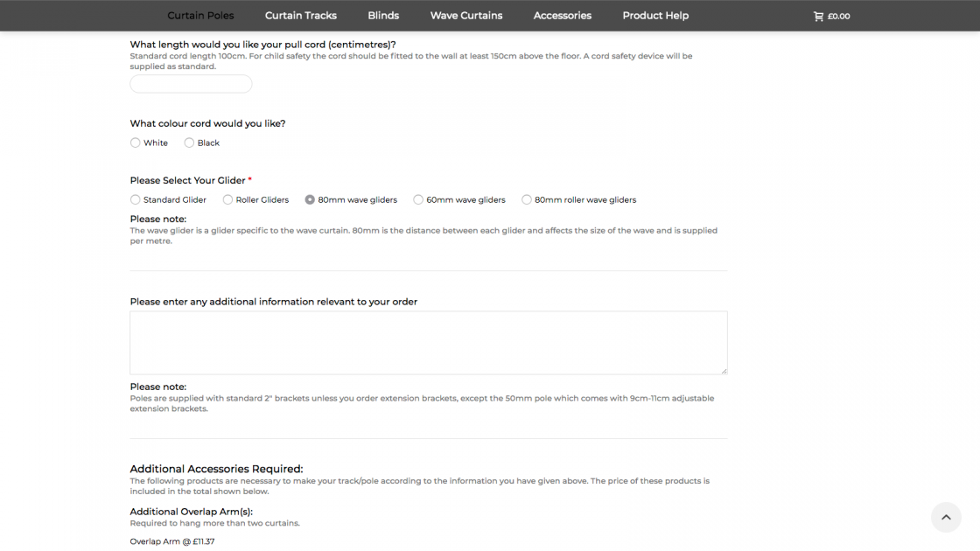The width and height of the screenshot is (980, 551).
Task: Open the Product Help menu
Action: tap(655, 16)
